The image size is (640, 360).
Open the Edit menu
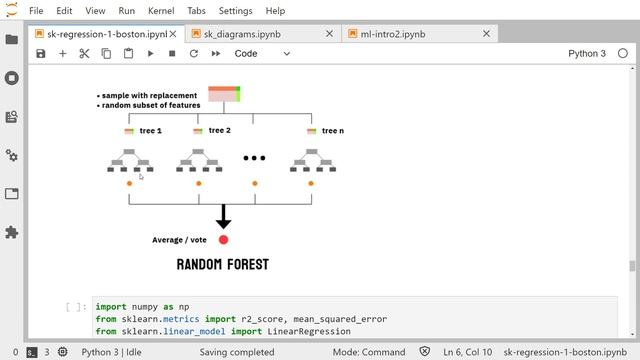(64, 11)
